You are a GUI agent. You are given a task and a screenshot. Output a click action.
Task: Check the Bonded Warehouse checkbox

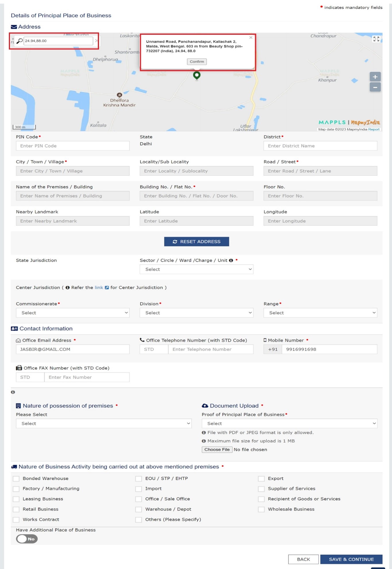(16, 478)
